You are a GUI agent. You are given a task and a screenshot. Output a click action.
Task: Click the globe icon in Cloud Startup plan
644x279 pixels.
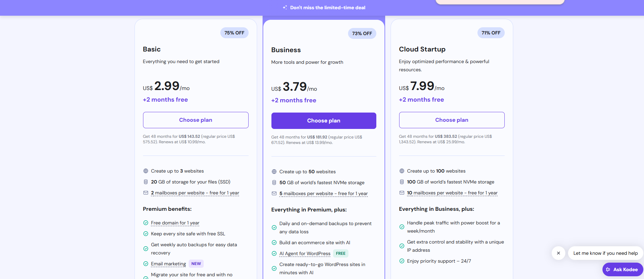click(402, 171)
